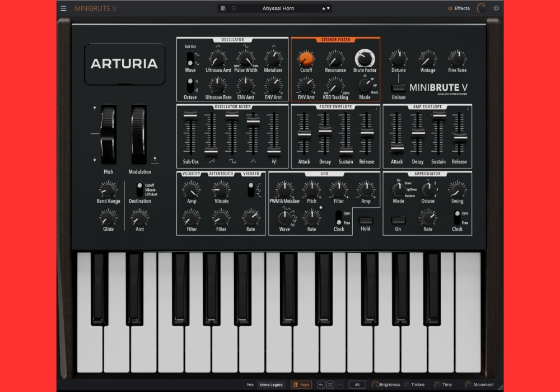560x392 pixels.
Task: Open the settings gear icon
Action: [x=496, y=8]
